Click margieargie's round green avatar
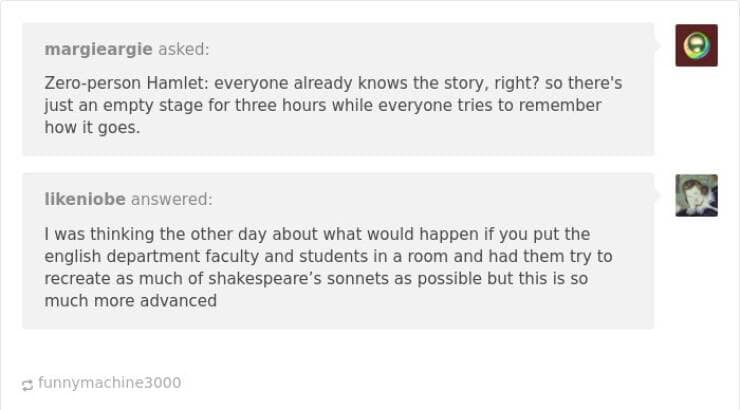Screen dimensions: 740x410 click(696, 45)
